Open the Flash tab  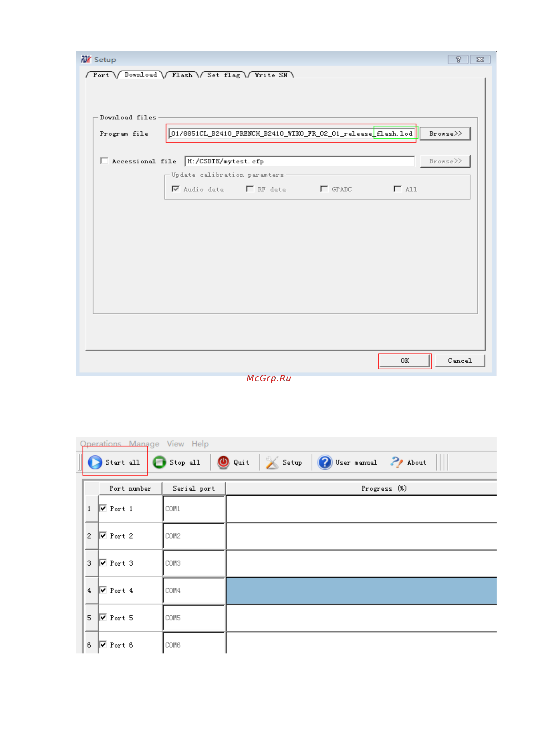(x=182, y=75)
